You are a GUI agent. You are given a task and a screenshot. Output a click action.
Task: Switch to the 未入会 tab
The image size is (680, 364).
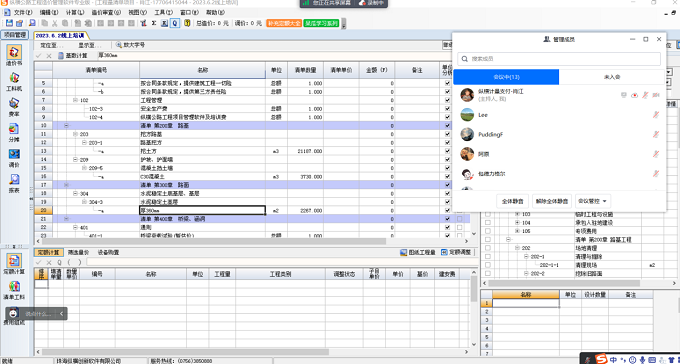tap(612, 77)
